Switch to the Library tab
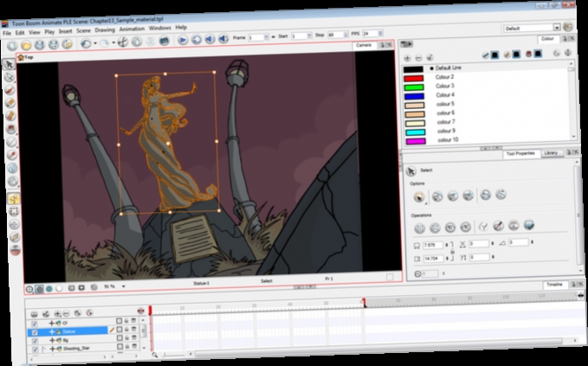The height and width of the screenshot is (366, 588). pyautogui.click(x=551, y=153)
